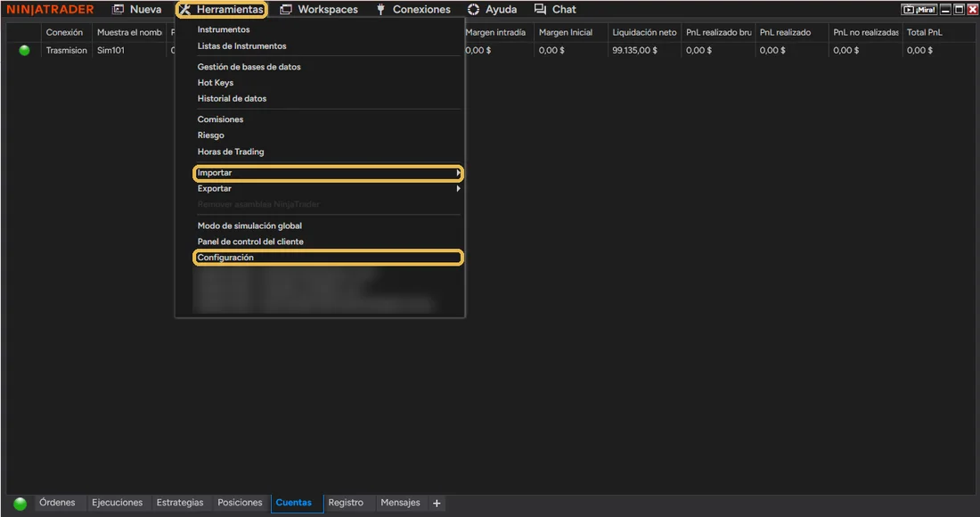This screenshot has height=517, width=980.
Task: Expand the Importar submenu
Action: tap(328, 173)
